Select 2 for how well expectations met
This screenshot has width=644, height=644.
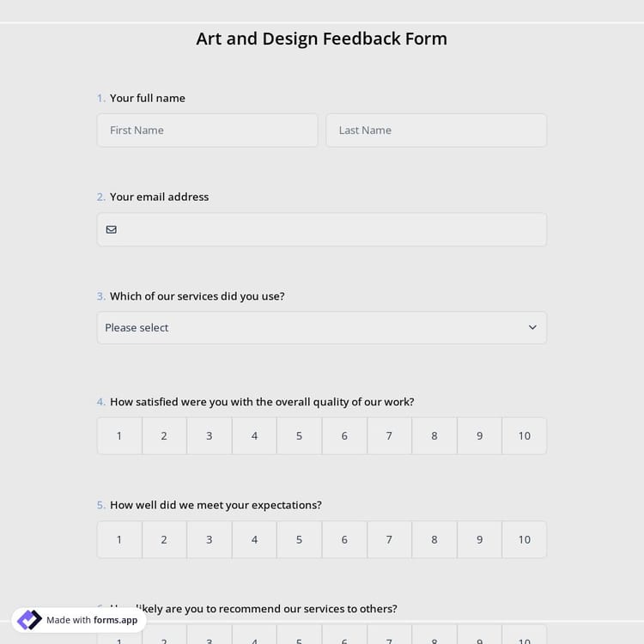(x=164, y=539)
